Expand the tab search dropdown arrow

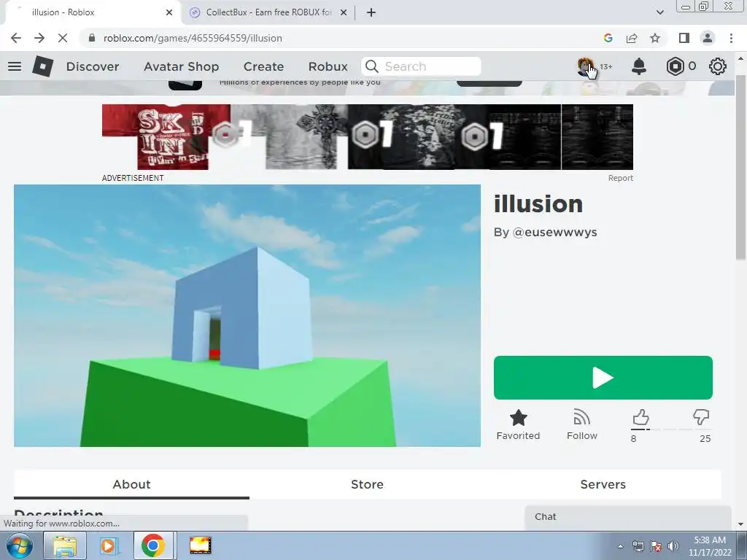click(659, 12)
